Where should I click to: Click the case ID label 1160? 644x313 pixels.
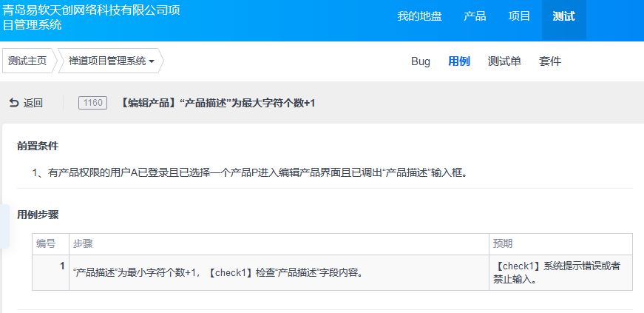(93, 103)
